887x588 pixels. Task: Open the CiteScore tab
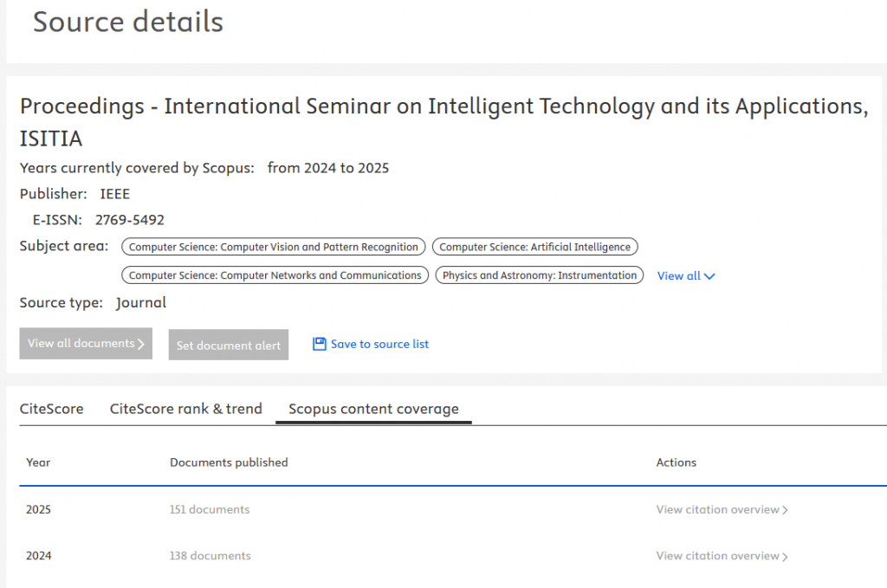(x=51, y=409)
